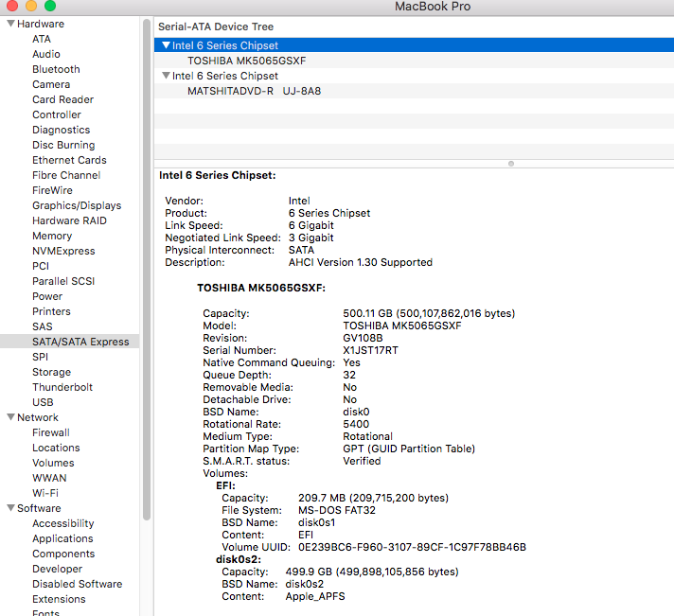Select TOSHIBA MK5065GSXF in device tree
674x616 pixels.
pos(247,61)
